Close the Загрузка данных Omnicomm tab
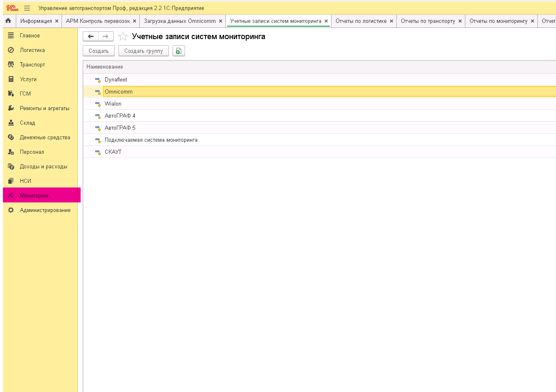The image size is (556, 392). click(x=220, y=21)
